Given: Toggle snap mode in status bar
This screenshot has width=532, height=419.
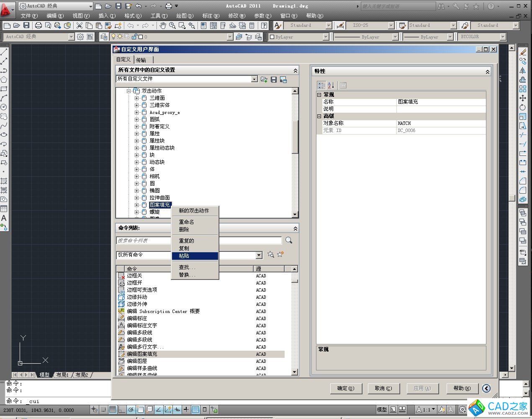Looking at the screenshot, I should [x=103, y=409].
